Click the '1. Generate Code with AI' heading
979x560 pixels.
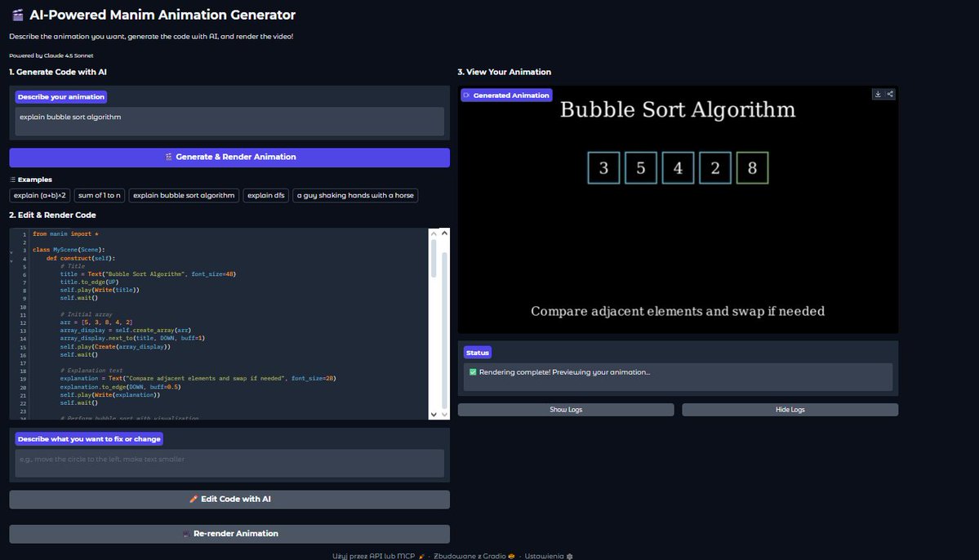[58, 72]
